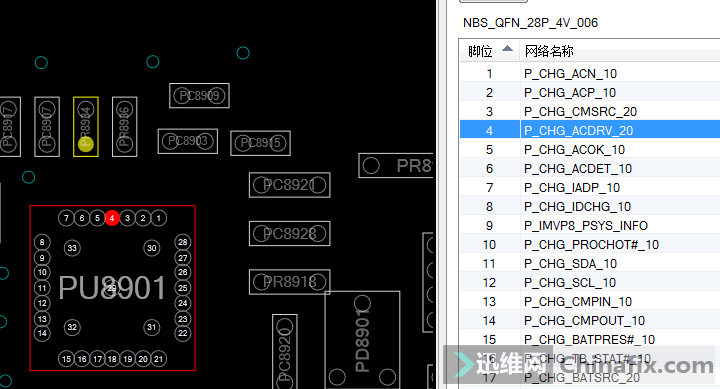Select row P_CHG_ACOK_10
This screenshot has height=389, width=720.
point(590,150)
